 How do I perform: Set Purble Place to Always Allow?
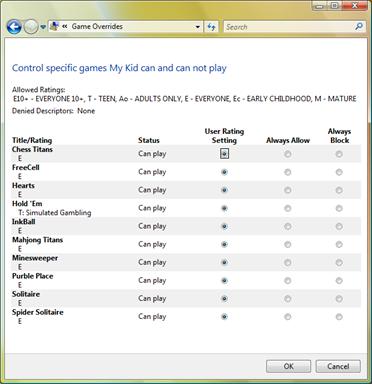pos(288,281)
